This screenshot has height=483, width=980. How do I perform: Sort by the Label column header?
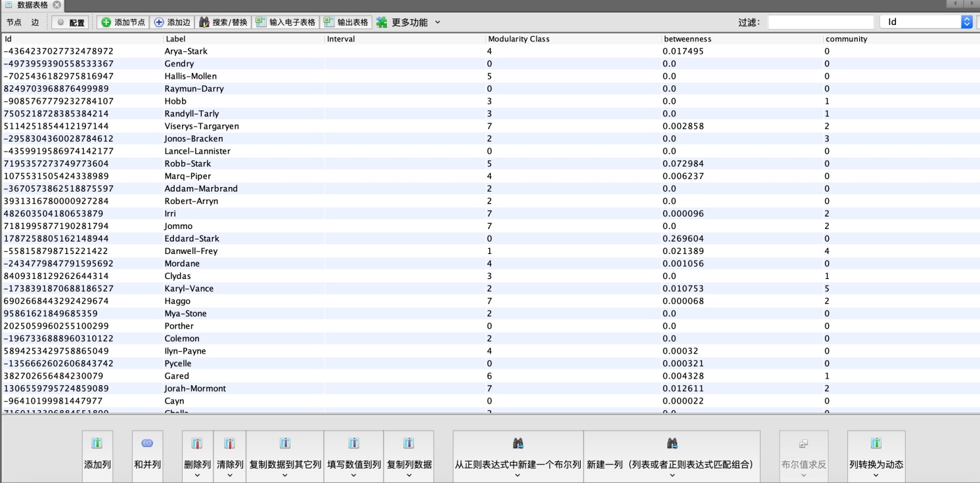(244, 39)
